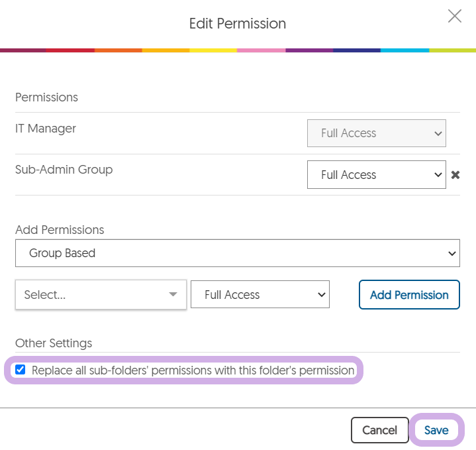
Task: Click the yellow segment of the rainbow bar
Action: pos(213,50)
